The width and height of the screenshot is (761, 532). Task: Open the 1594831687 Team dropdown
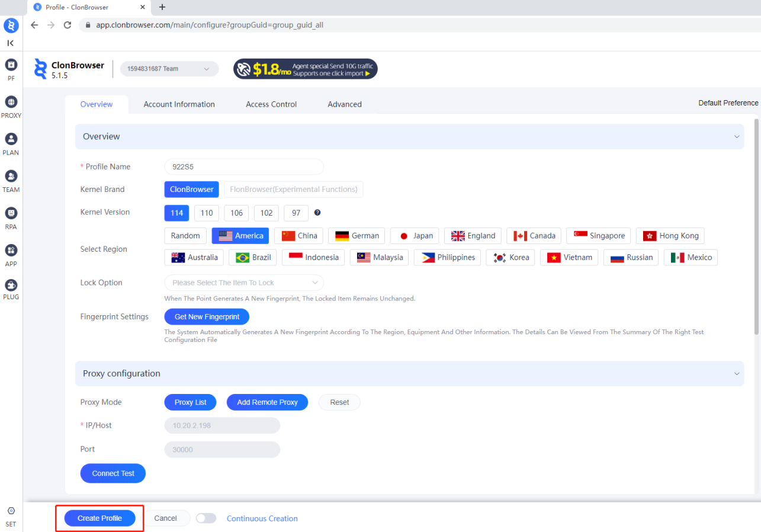tap(169, 69)
